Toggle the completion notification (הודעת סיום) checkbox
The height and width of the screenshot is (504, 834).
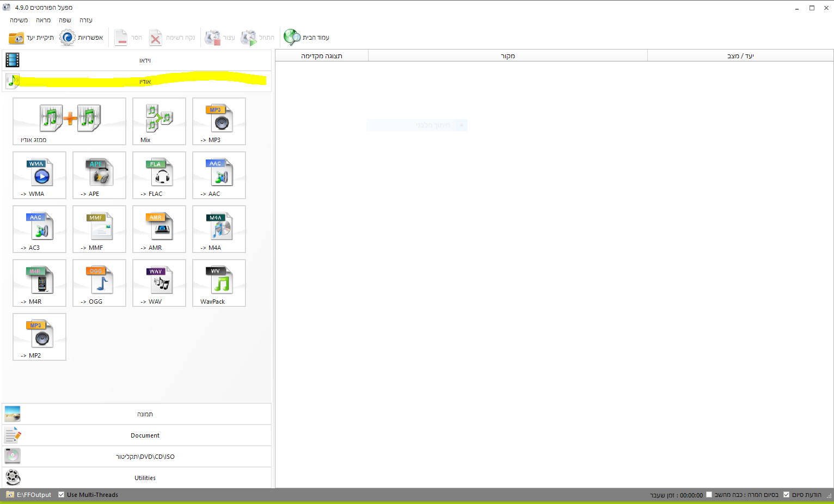(786, 495)
